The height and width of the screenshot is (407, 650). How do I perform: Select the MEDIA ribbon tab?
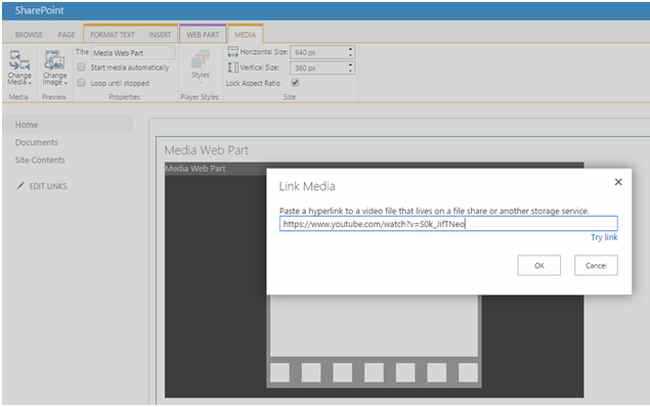[245, 35]
